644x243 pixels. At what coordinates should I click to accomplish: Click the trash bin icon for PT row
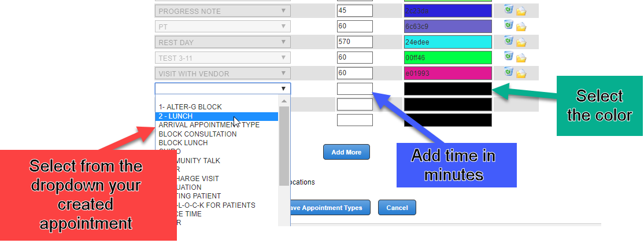509,25
